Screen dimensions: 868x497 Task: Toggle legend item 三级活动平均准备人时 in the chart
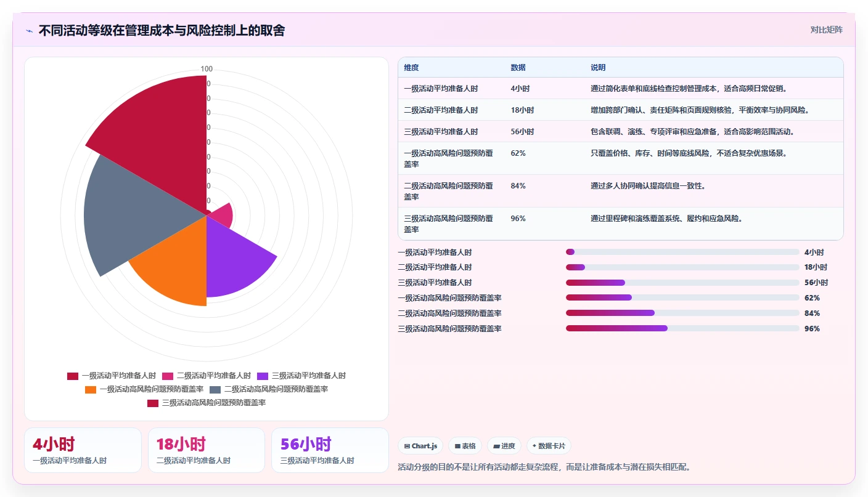point(301,376)
